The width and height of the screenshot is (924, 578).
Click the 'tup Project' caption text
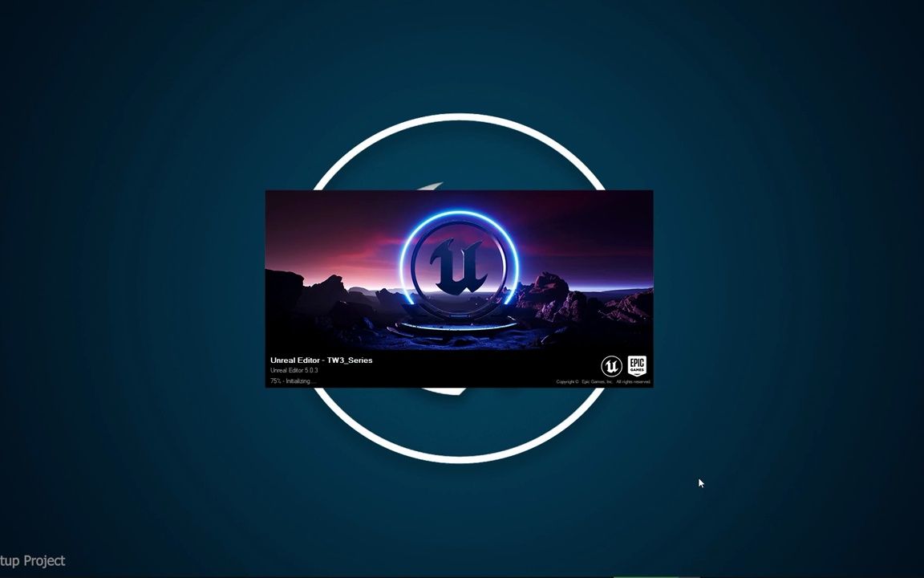pos(32,560)
